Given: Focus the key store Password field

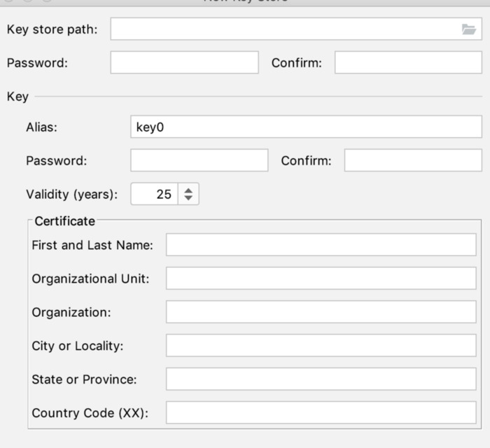Looking at the screenshot, I should point(184,62).
